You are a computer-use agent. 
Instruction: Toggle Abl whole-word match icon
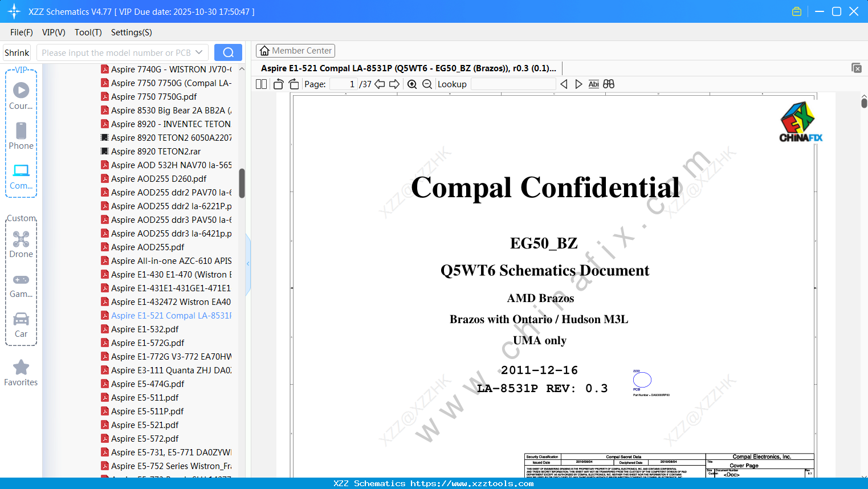point(593,84)
